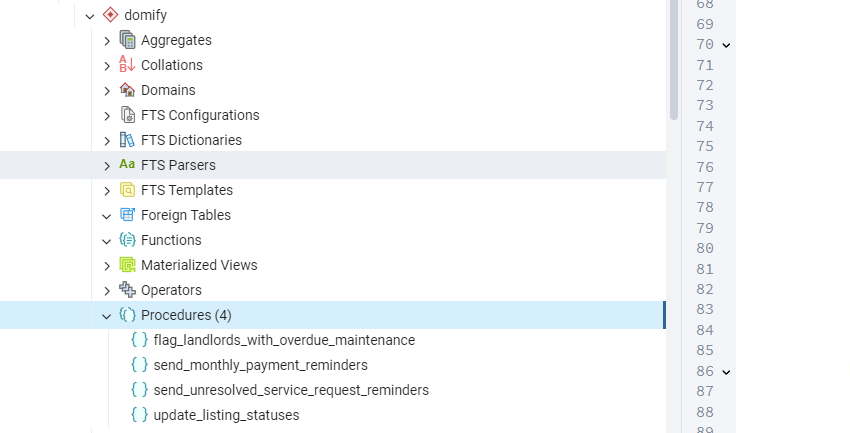Click the Materialized Views green icon
This screenshot has height=433, width=850.
tap(127, 265)
